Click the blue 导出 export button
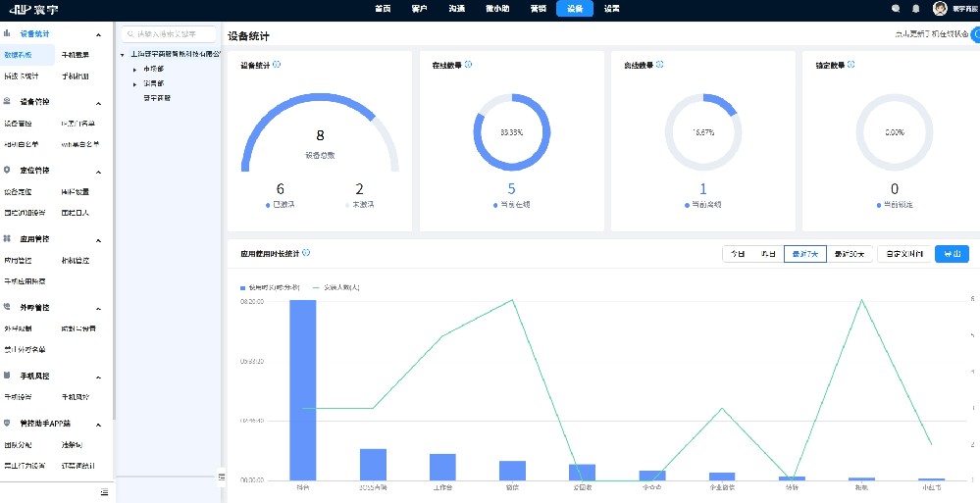980x503 pixels. click(952, 254)
